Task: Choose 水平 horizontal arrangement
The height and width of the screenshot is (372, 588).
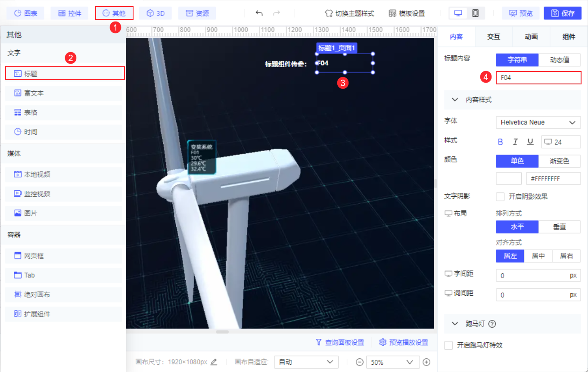Action: (x=517, y=226)
